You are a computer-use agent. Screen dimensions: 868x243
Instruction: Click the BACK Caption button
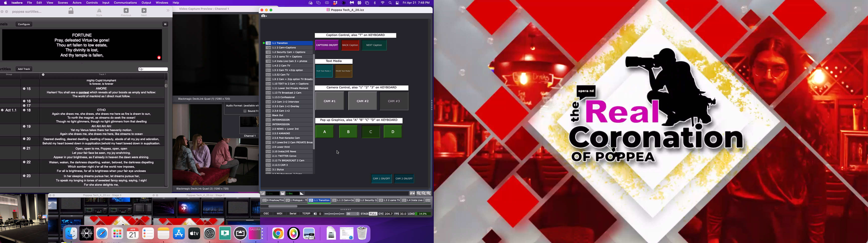350,45
